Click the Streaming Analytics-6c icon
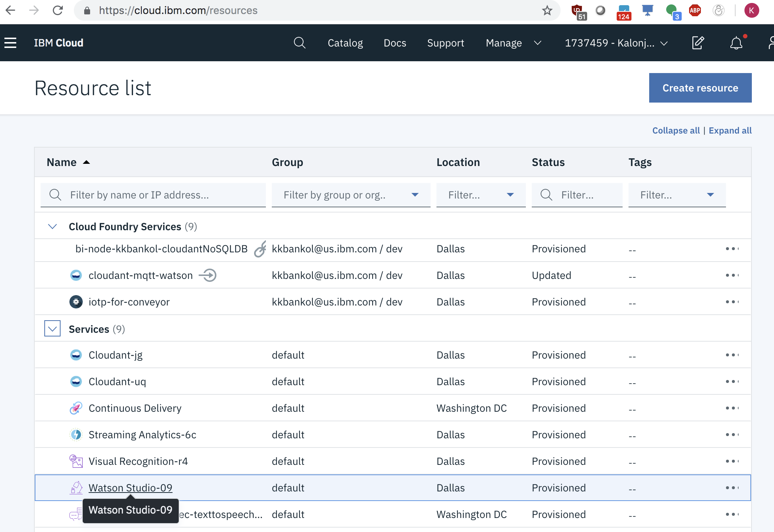The width and height of the screenshot is (774, 532). point(76,435)
